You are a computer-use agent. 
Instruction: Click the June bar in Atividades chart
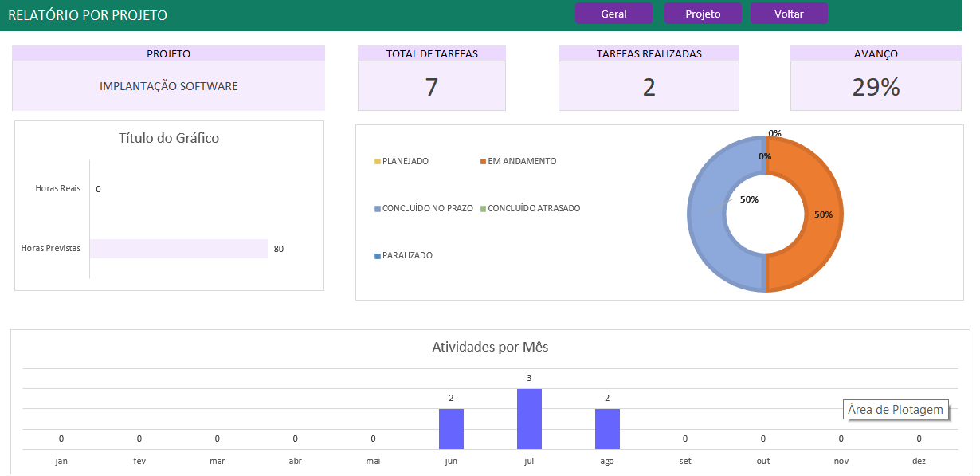[x=451, y=428]
